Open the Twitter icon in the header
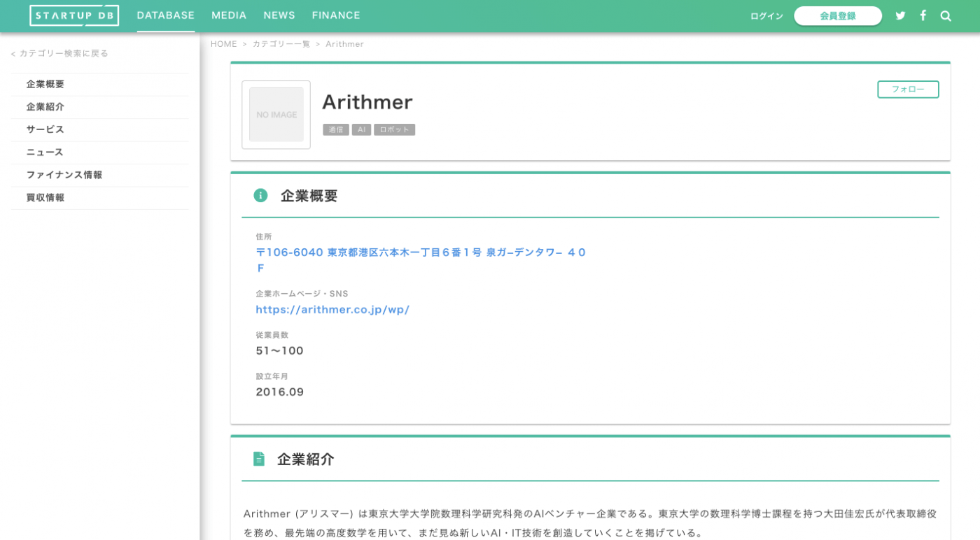This screenshot has width=980, height=540. point(900,15)
